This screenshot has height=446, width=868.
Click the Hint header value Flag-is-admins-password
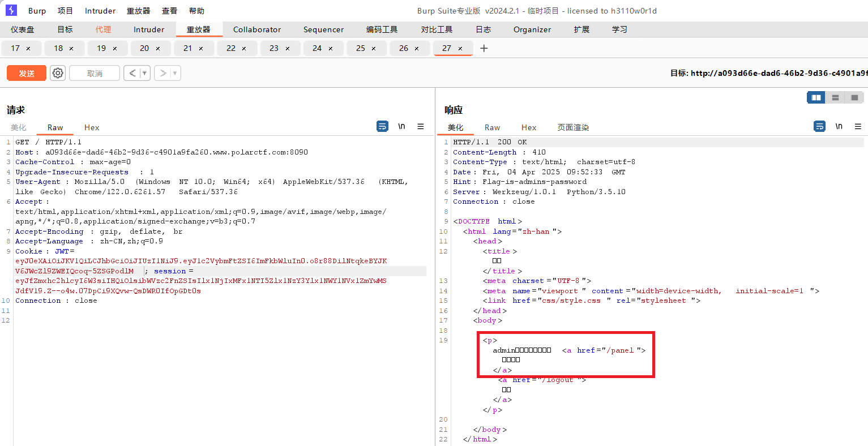point(535,182)
